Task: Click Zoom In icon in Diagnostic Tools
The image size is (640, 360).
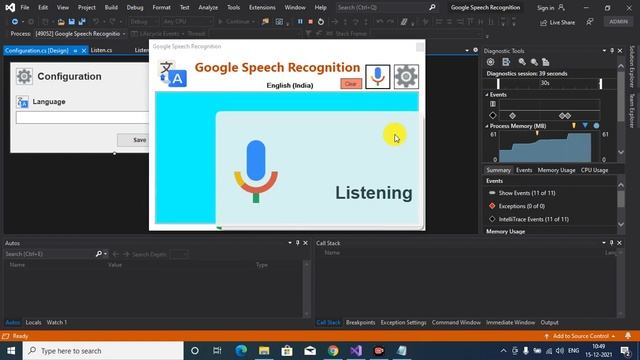Action: pos(522,62)
